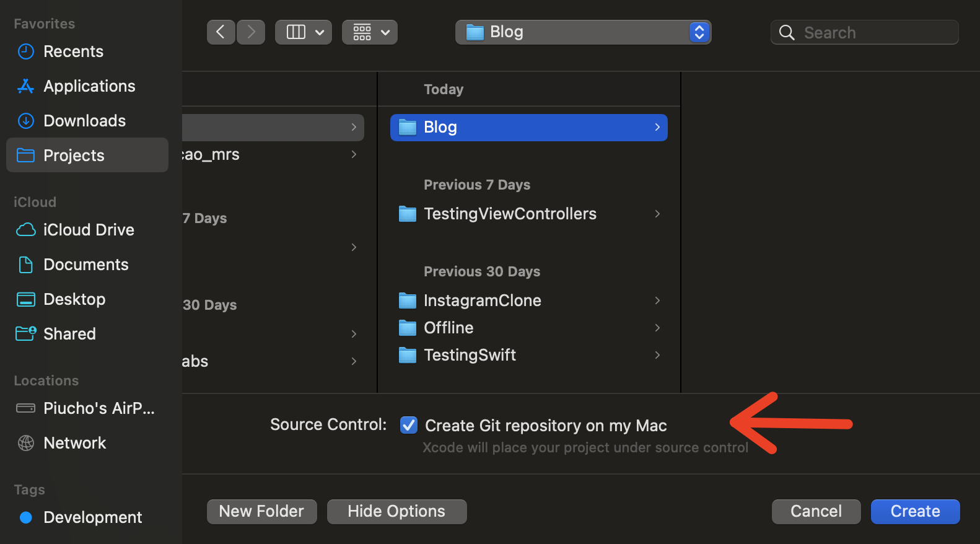Open the column view mode dropdown

tap(304, 32)
